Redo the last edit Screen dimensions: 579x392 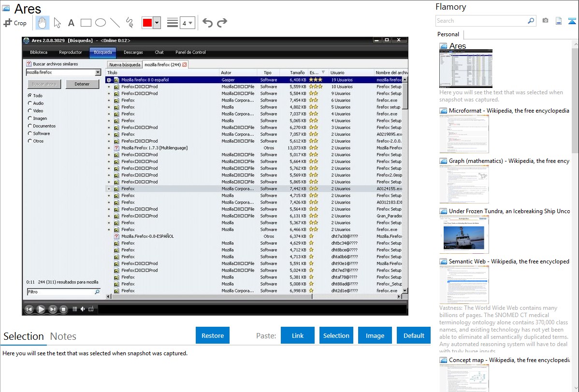(222, 23)
